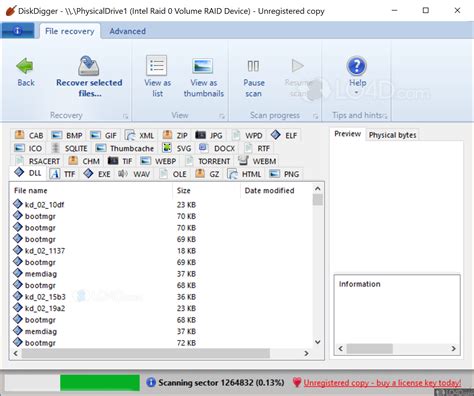Viewport: 474px width, 396px height.
Task: Show the SQLITE file type tab
Action: click(70, 148)
